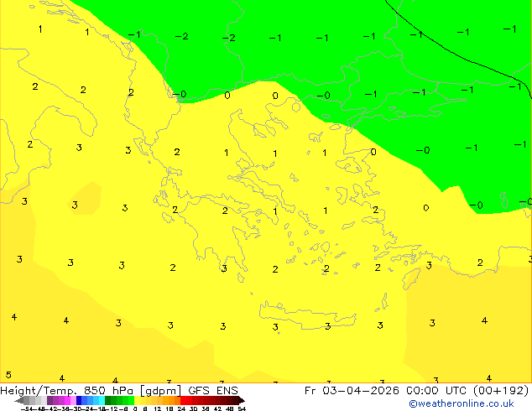Viewport: 532px width, 411px height.
Task: Click the 54 label at the scale's right end
Action: pyautogui.click(x=242, y=408)
